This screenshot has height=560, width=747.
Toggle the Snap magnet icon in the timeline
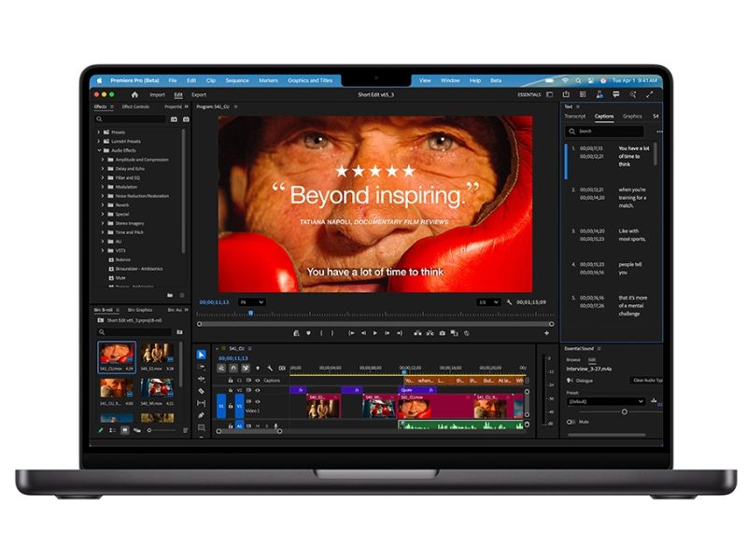click(x=233, y=368)
